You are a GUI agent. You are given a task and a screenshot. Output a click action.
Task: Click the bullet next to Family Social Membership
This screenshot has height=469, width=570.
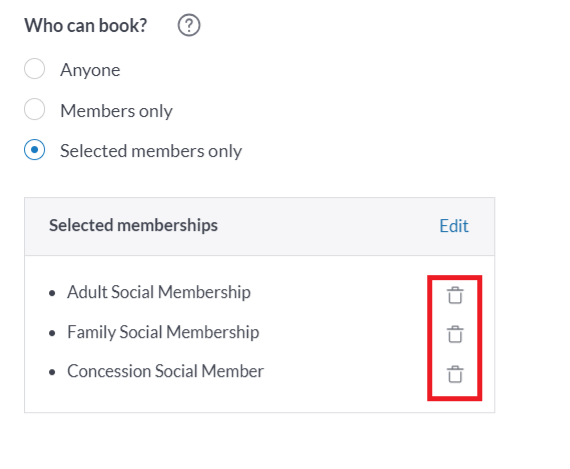click(52, 333)
